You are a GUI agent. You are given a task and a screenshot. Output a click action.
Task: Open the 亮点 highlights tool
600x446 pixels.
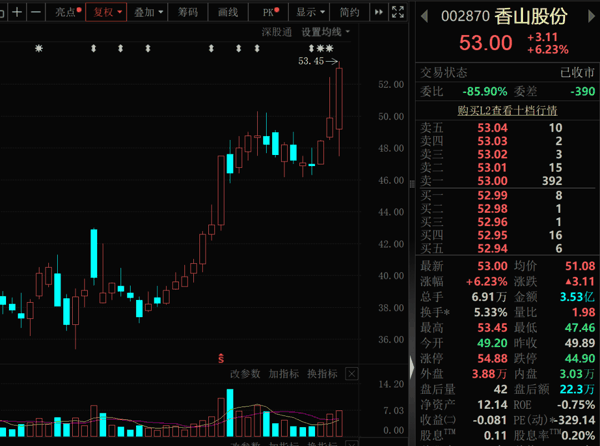coord(68,12)
